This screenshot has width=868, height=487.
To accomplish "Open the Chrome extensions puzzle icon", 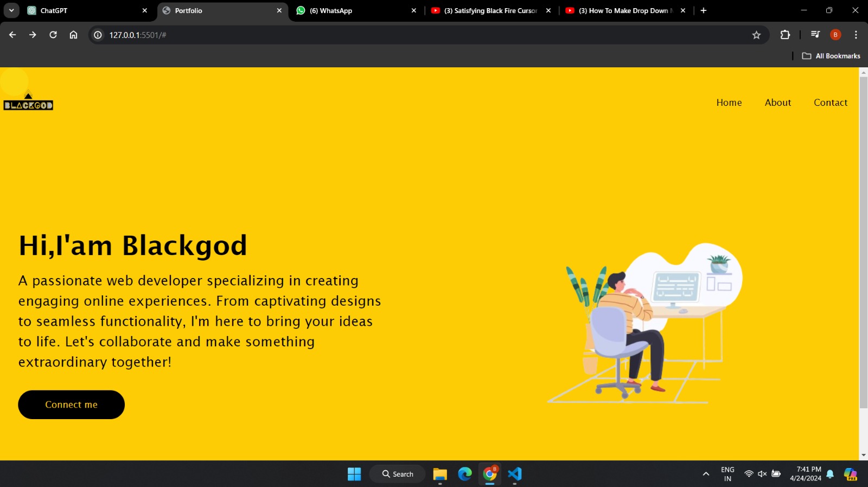I will point(785,35).
